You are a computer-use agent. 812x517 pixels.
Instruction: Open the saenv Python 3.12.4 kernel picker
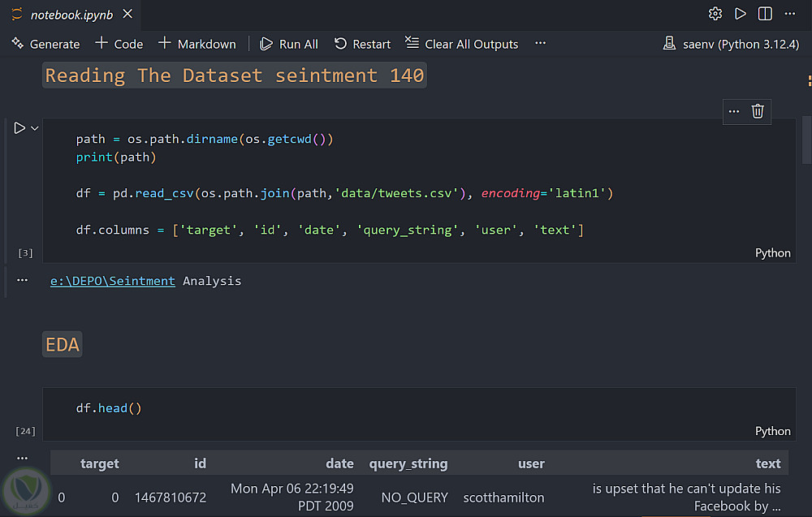731,44
